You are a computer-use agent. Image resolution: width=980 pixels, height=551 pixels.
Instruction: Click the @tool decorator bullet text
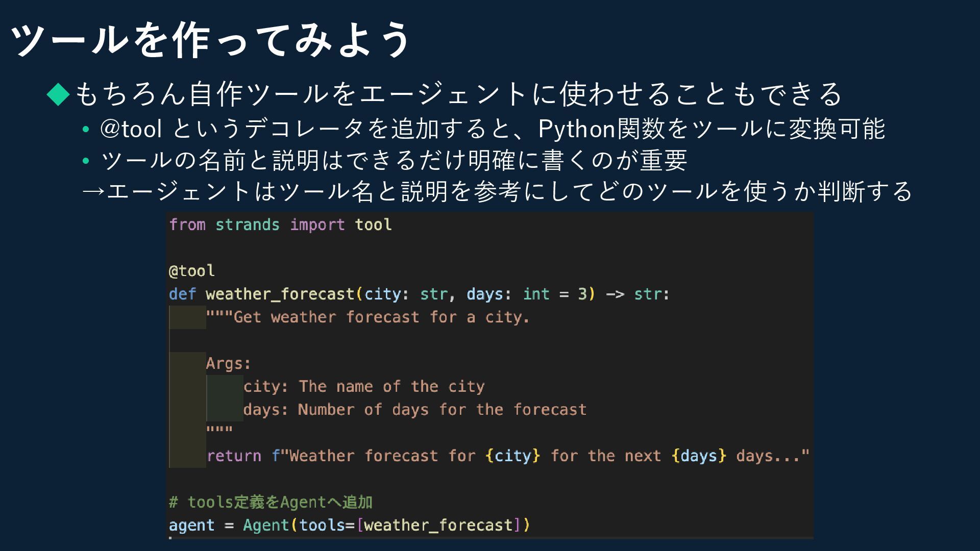pos(493,129)
